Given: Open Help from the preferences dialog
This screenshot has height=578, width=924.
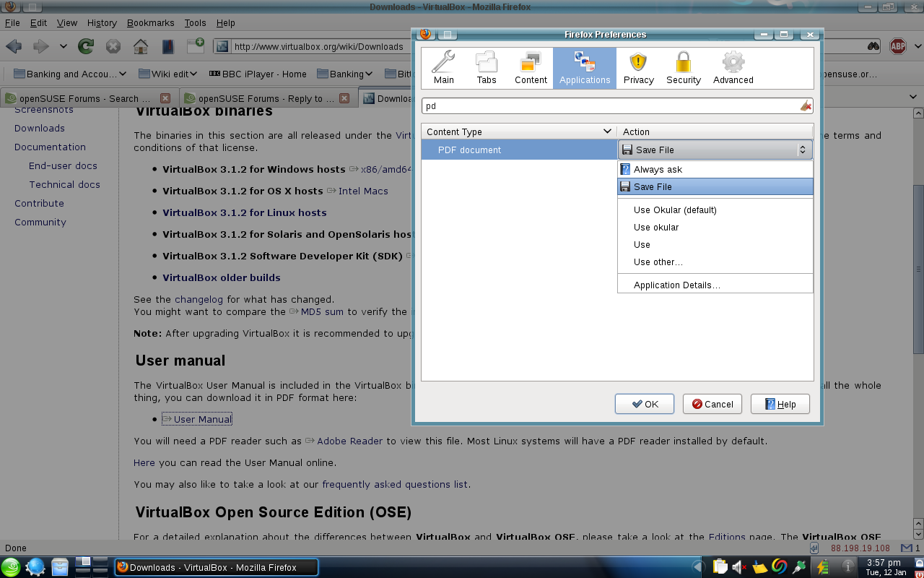Looking at the screenshot, I should [780, 404].
